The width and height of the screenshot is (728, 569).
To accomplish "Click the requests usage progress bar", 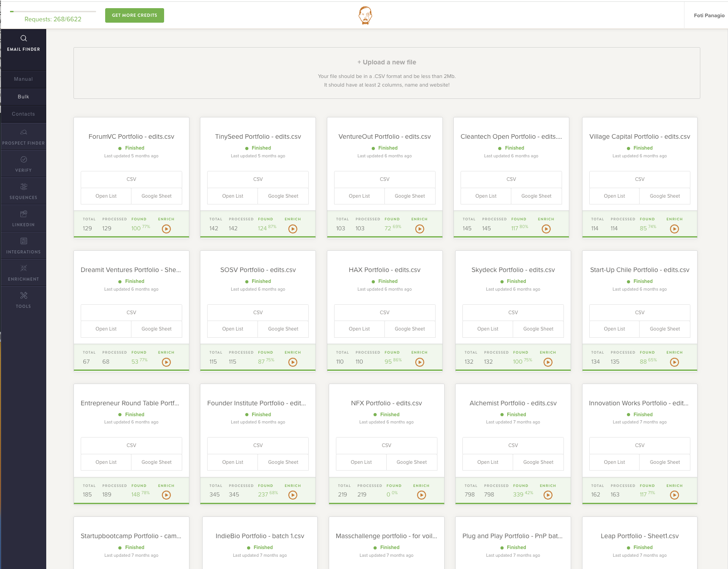I will click(x=53, y=11).
